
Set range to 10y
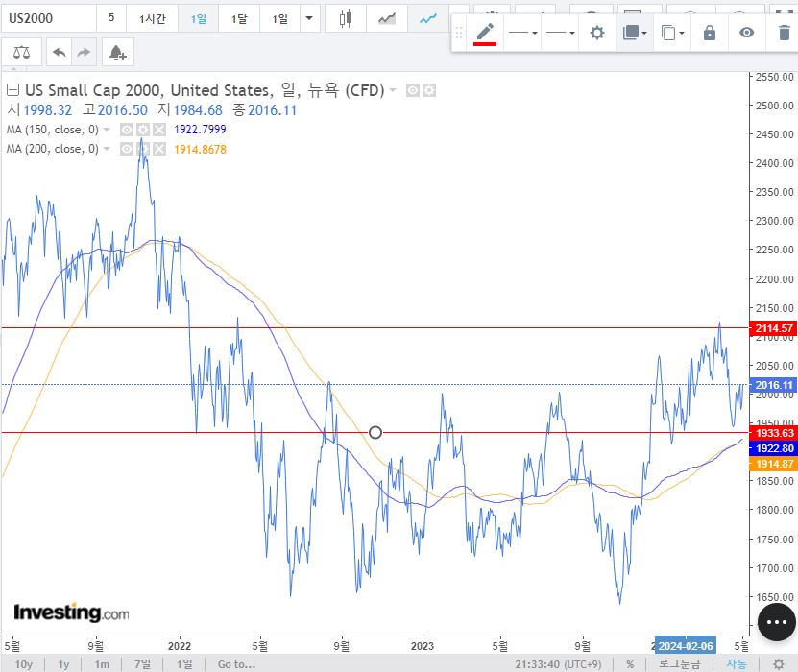(x=23, y=664)
